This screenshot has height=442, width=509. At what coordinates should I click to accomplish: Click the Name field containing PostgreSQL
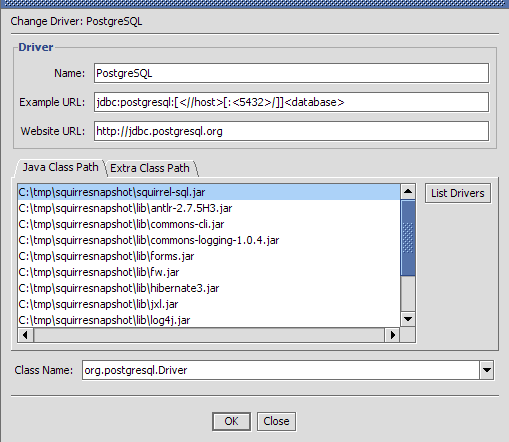(291, 73)
